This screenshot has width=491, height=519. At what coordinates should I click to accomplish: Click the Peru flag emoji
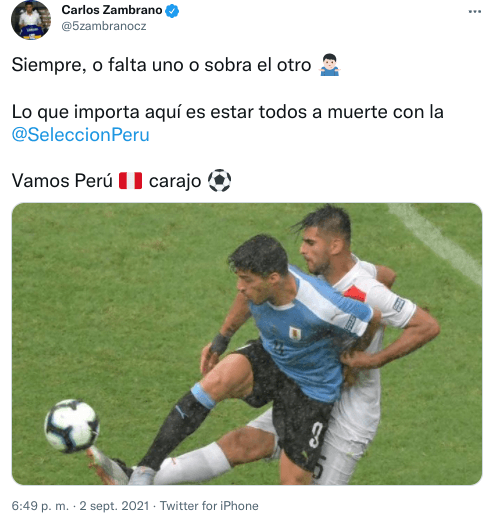pos(130,181)
